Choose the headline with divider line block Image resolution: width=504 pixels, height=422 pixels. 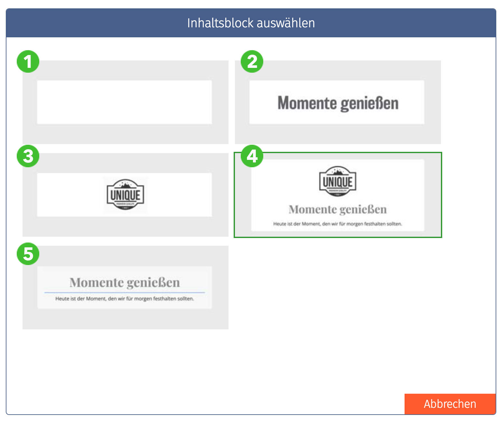pos(126,288)
